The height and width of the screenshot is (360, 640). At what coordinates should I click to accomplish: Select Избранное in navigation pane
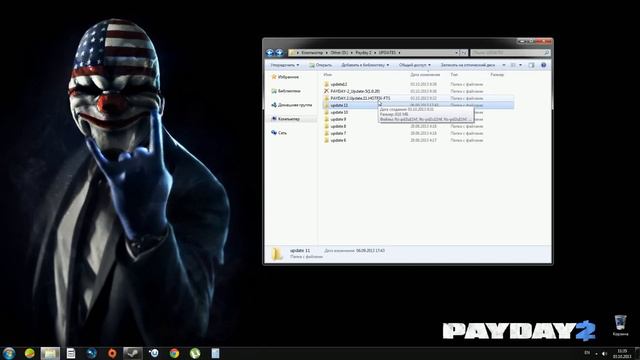click(285, 77)
